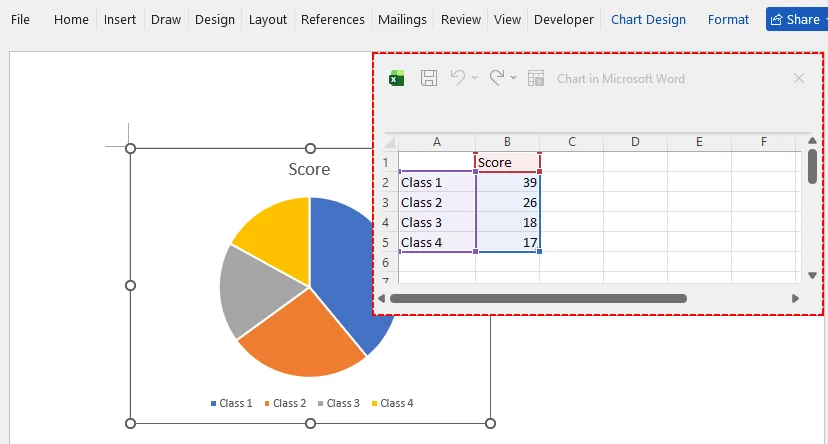Open the Mailings tab
The image size is (828, 444).
(x=402, y=20)
